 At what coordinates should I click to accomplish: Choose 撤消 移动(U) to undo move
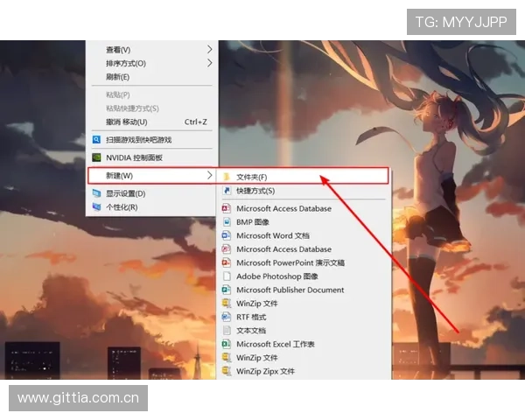152,122
